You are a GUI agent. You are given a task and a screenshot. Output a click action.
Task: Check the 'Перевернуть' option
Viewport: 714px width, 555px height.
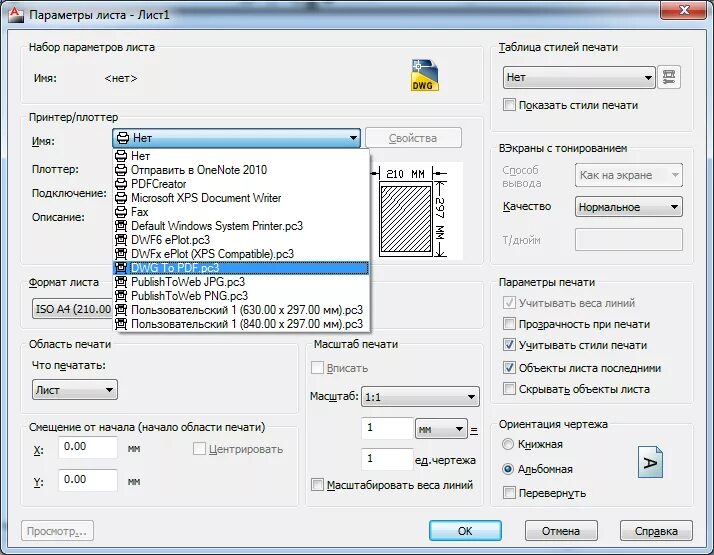(x=510, y=493)
